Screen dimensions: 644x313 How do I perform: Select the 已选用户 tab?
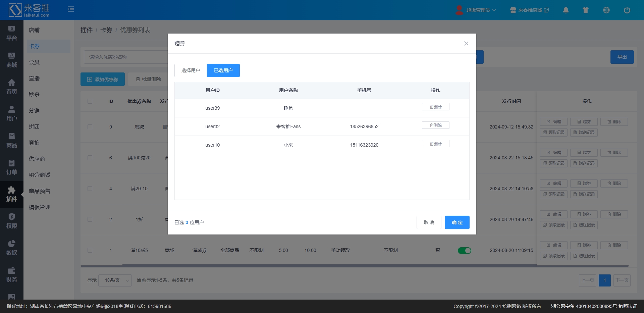click(223, 70)
